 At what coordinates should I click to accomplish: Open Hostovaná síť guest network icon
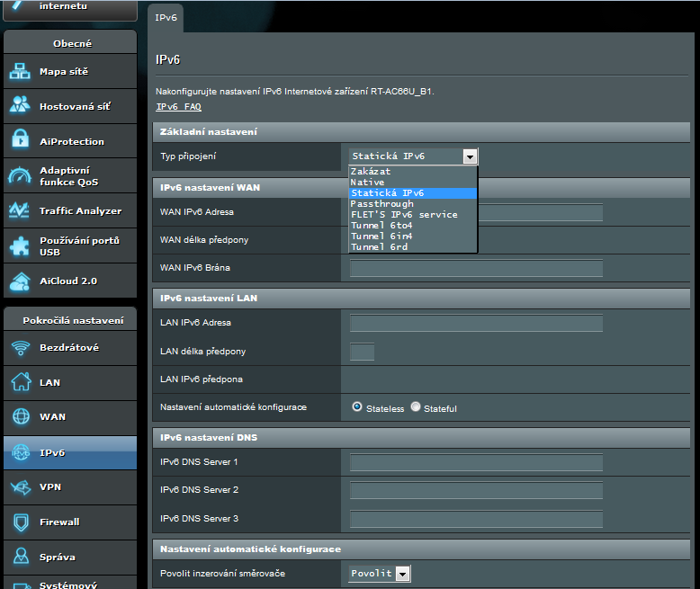21,106
